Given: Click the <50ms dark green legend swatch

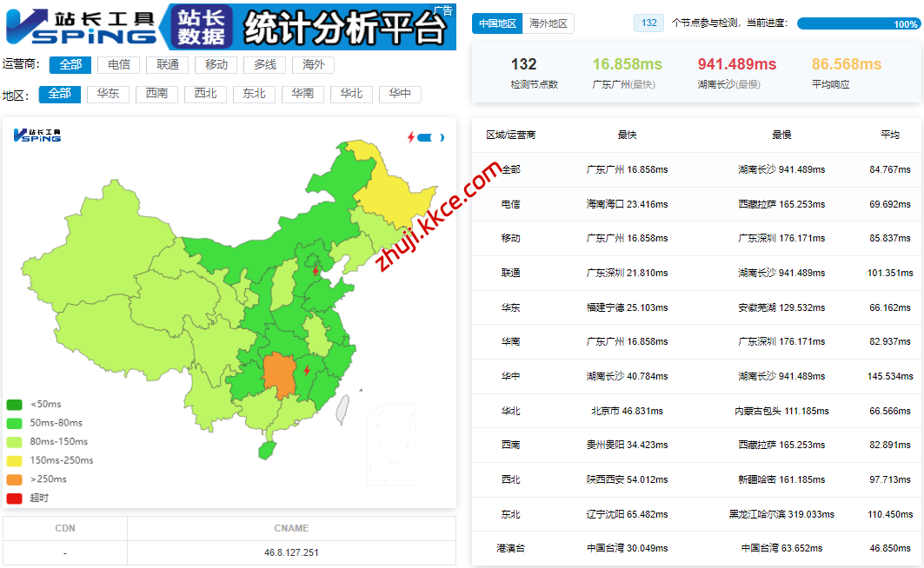Looking at the screenshot, I should [x=15, y=404].
